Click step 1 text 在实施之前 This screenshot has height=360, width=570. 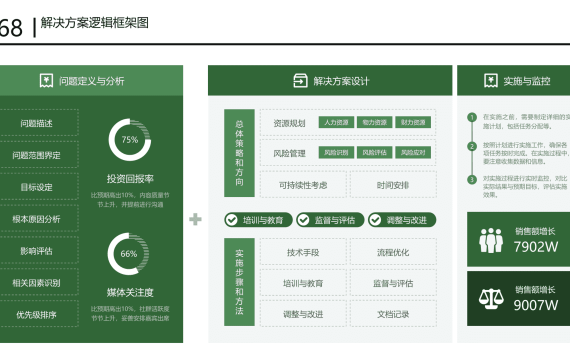(526, 121)
